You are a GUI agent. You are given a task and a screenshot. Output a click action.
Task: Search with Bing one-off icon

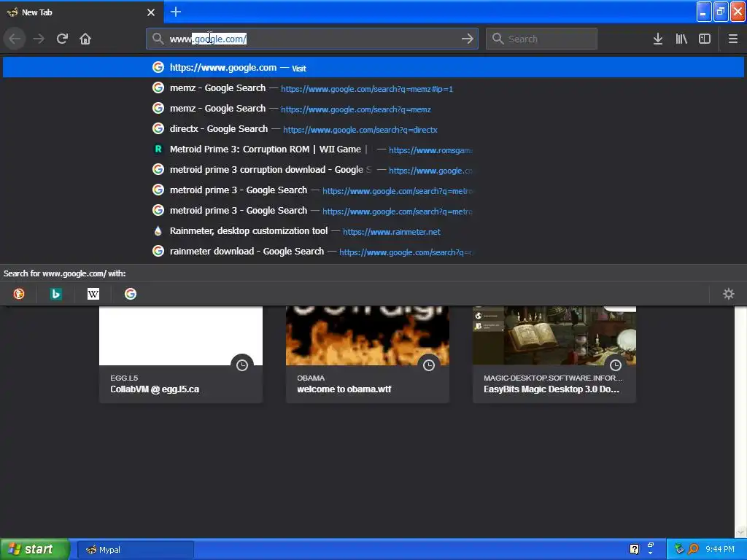[x=55, y=294]
